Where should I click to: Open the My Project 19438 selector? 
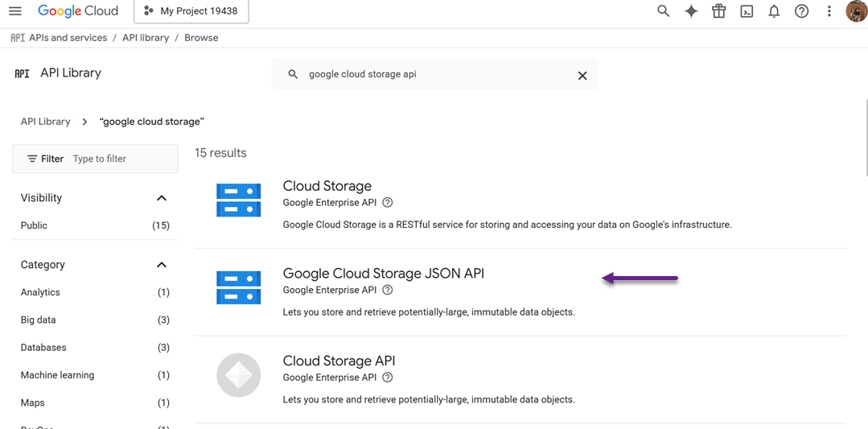click(x=191, y=11)
